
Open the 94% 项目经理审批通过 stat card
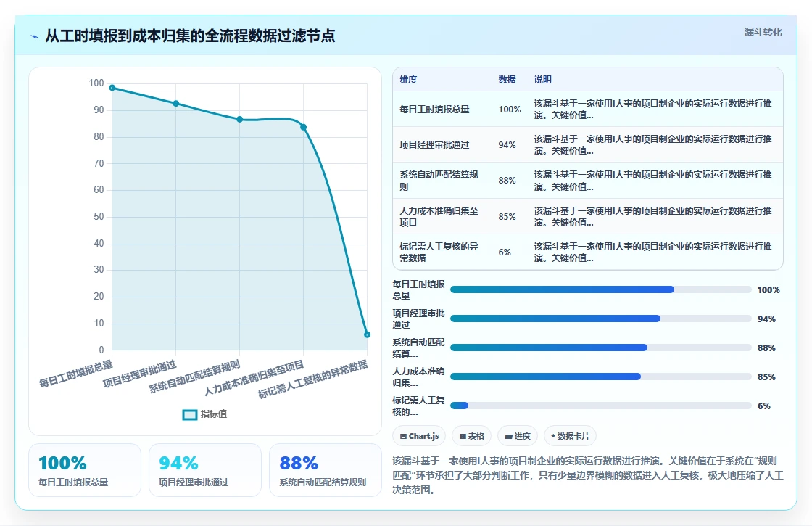click(x=205, y=470)
